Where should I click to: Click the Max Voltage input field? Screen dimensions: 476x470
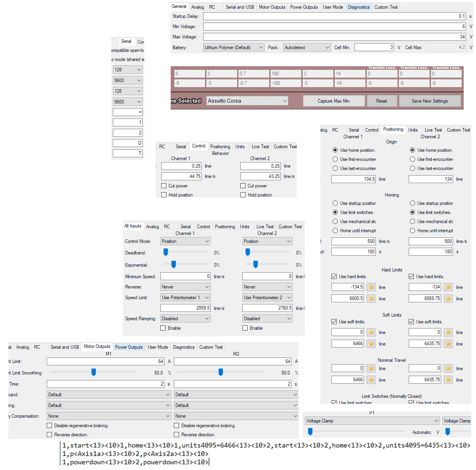pos(335,37)
